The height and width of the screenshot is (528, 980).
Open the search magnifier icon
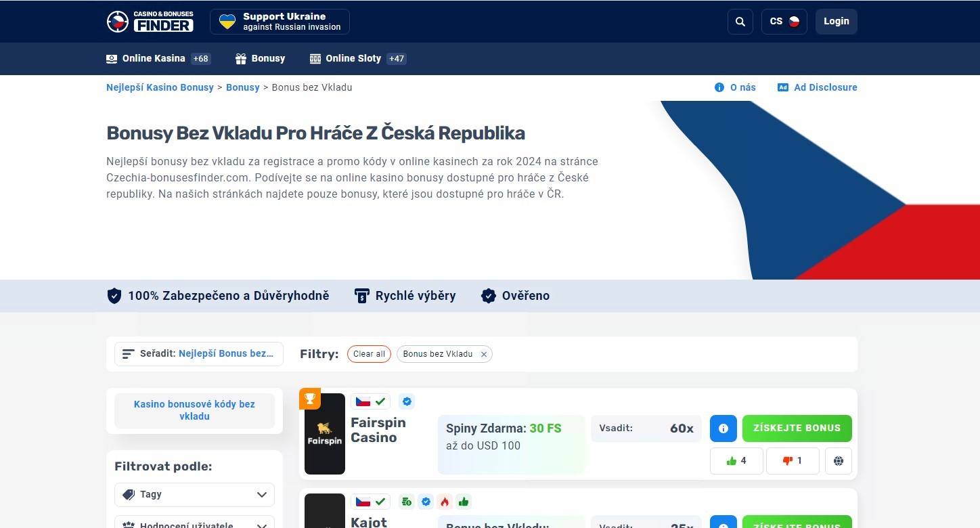pos(740,22)
